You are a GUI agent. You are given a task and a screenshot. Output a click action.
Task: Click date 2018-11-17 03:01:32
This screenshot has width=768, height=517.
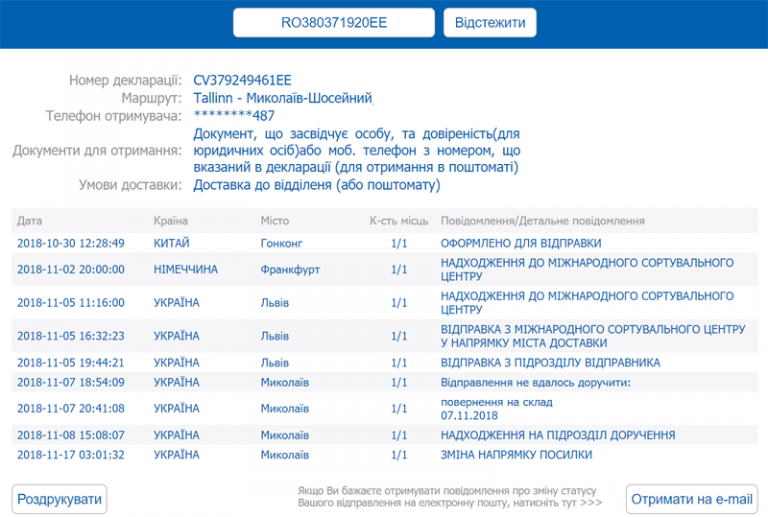(71, 455)
